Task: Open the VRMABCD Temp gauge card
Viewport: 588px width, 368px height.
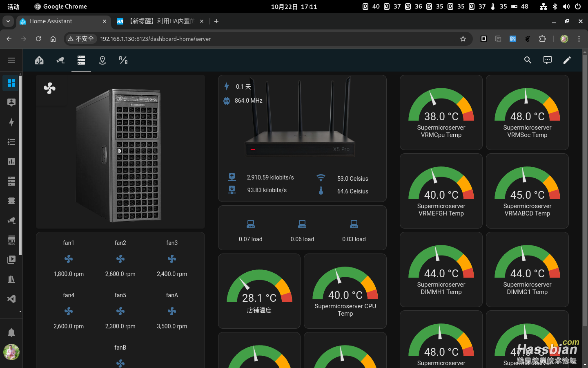Action: tap(527, 191)
